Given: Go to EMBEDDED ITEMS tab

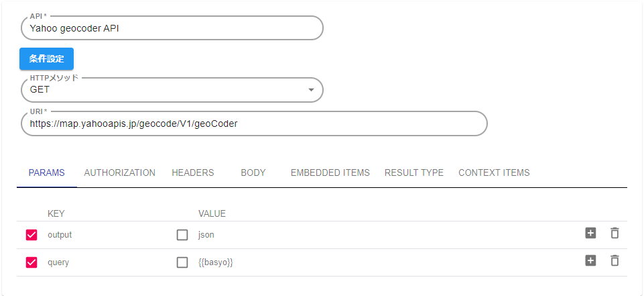Looking at the screenshot, I should [330, 172].
